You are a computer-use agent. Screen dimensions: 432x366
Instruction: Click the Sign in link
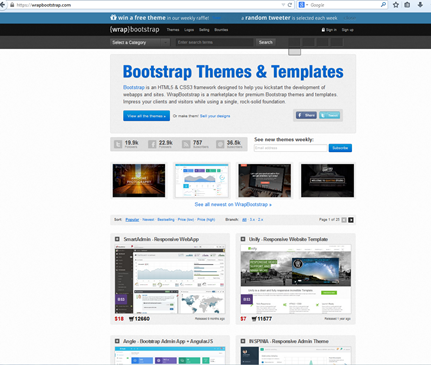331,30
